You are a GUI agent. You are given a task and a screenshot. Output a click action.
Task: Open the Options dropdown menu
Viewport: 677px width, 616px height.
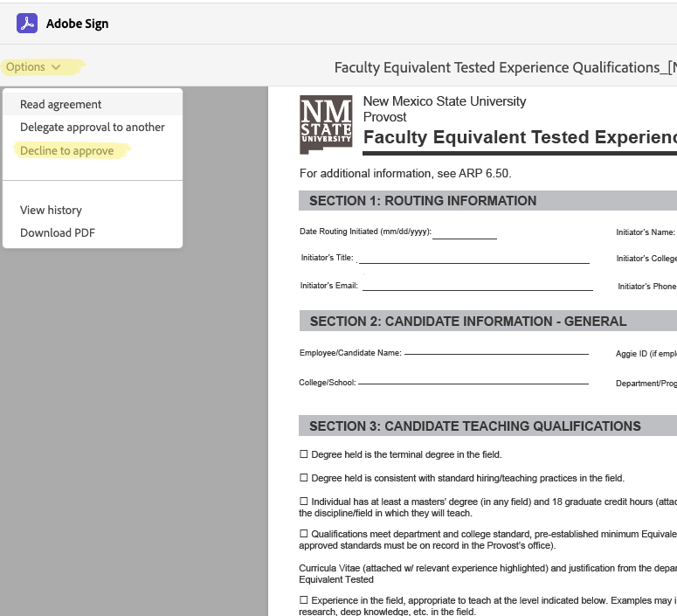point(33,67)
